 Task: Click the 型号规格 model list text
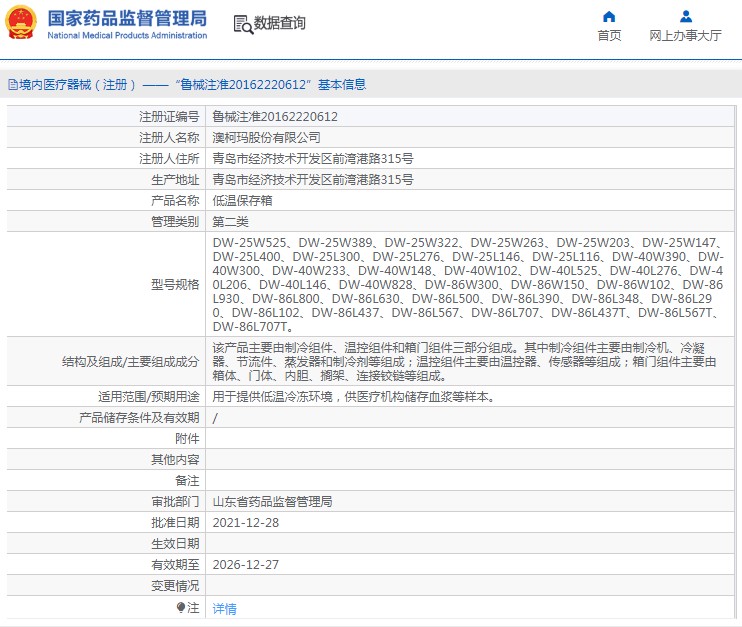point(468,284)
